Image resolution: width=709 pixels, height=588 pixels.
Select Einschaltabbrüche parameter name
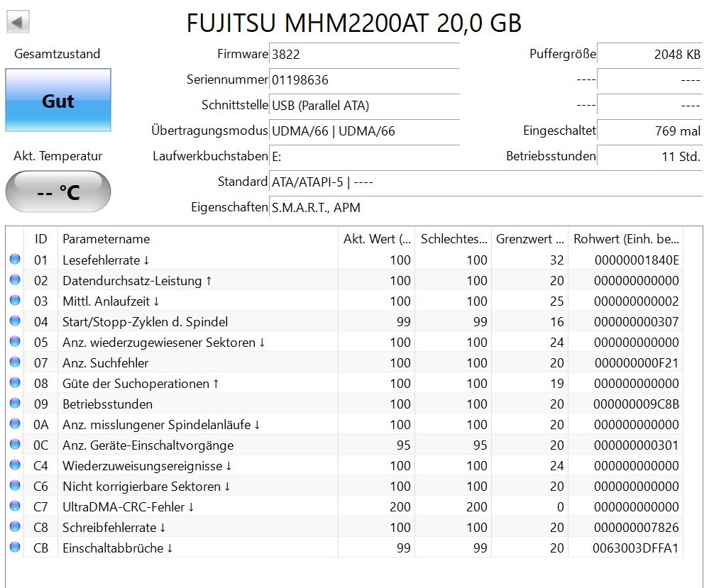click(118, 548)
